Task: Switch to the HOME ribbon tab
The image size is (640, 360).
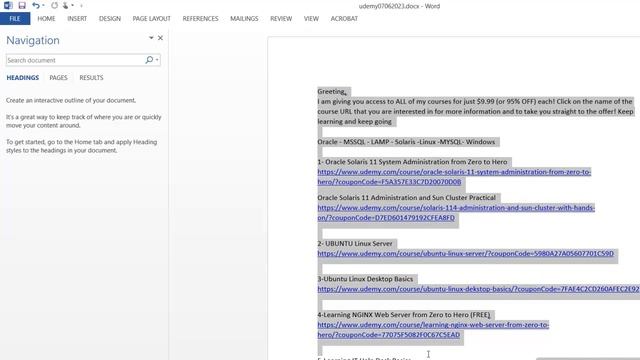Action: click(x=46, y=19)
